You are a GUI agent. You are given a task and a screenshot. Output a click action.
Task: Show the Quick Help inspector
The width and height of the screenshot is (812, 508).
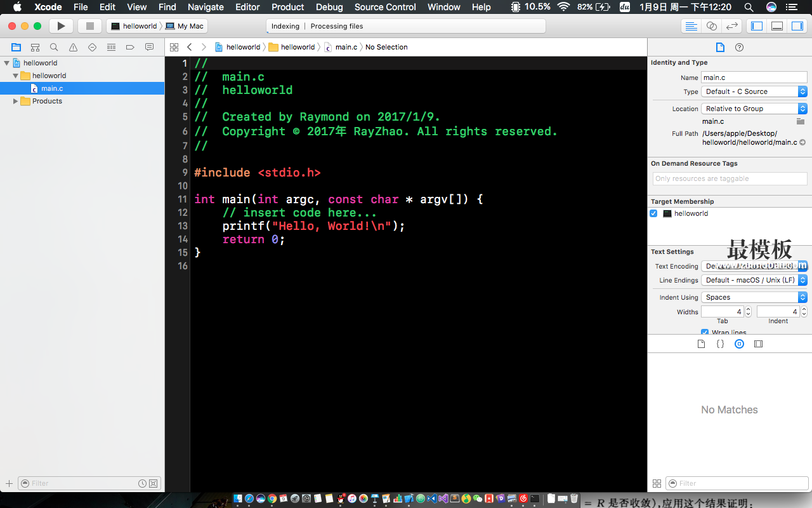pyautogui.click(x=739, y=47)
